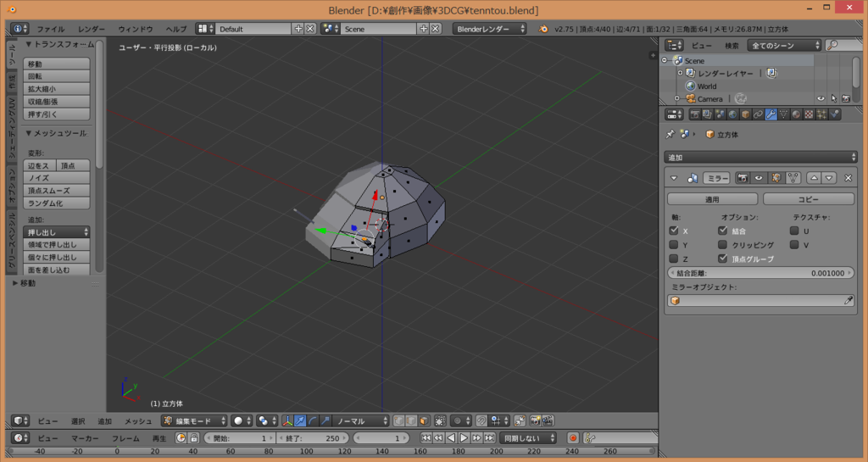The image size is (868, 462).
Task: Open the 選択 select menu
Action: (78, 421)
